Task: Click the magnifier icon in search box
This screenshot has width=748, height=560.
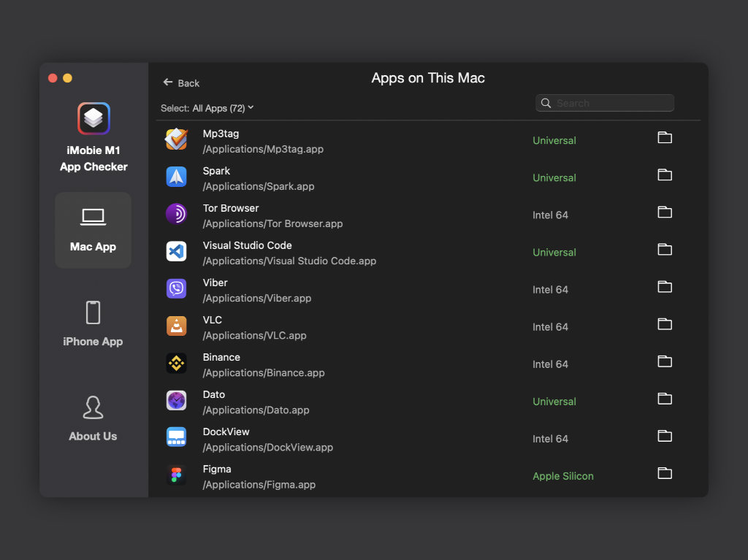Action: tap(546, 103)
